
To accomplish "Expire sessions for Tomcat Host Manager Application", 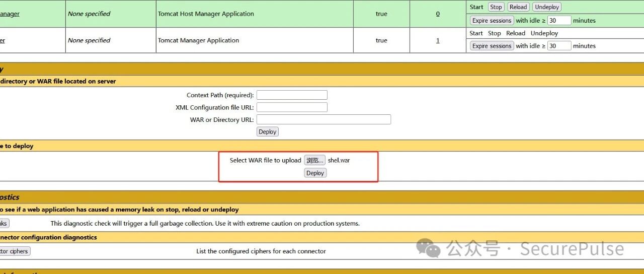I will tap(492, 21).
